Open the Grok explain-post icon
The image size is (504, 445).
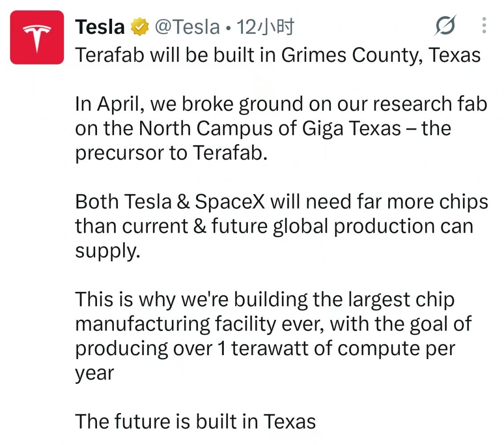tap(445, 25)
